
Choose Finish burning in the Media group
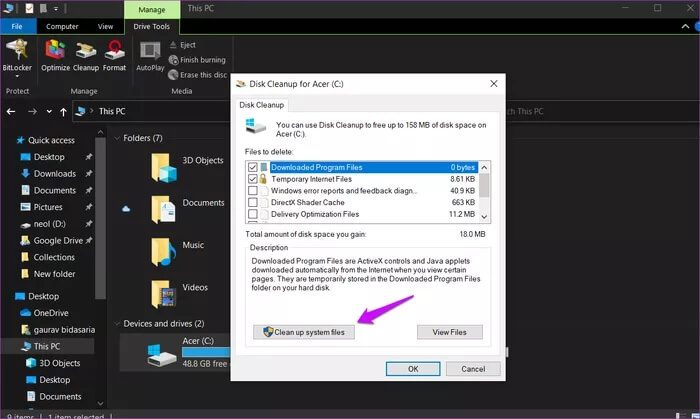pyautogui.click(x=197, y=60)
